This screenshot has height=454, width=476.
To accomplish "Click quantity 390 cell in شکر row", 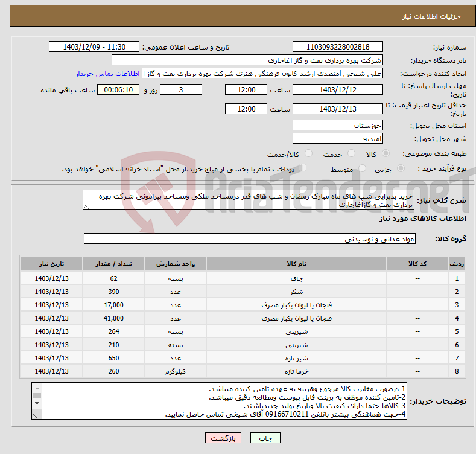I will [x=113, y=292].
